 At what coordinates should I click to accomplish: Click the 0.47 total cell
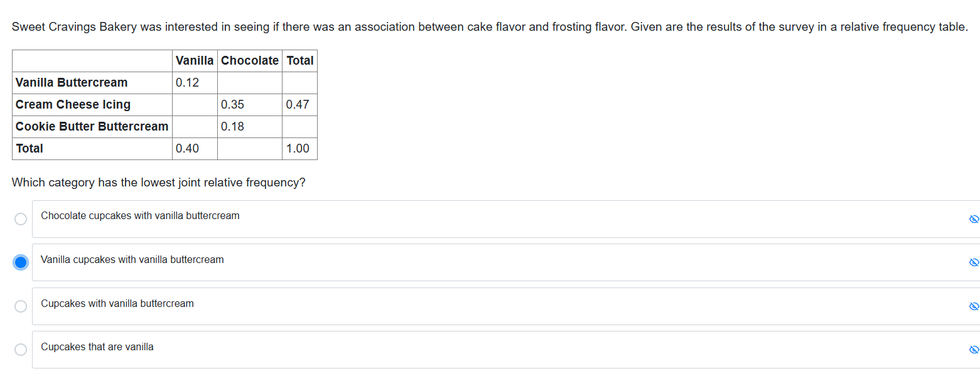click(x=298, y=105)
